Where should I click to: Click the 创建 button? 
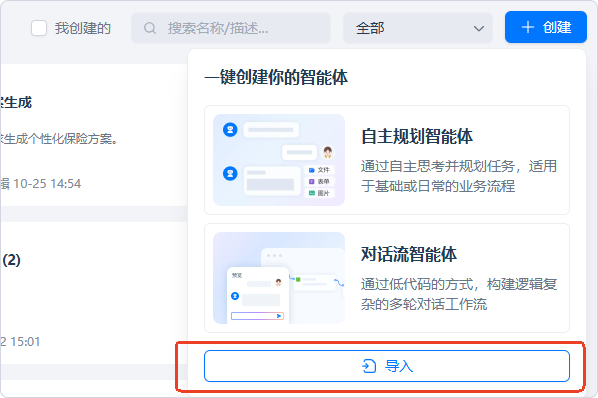pyautogui.click(x=546, y=27)
